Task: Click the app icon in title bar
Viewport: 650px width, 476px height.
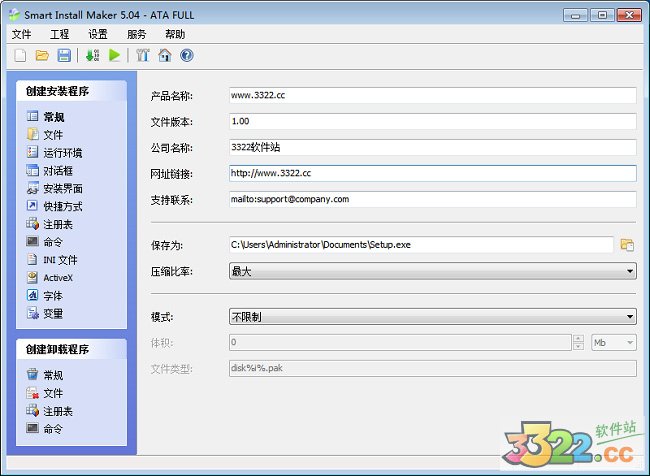Action: 15,15
